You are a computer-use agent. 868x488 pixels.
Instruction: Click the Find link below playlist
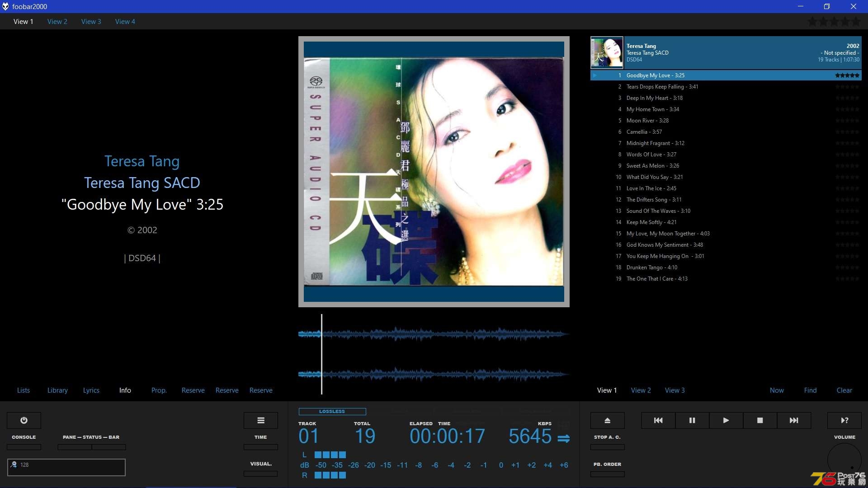coord(811,390)
